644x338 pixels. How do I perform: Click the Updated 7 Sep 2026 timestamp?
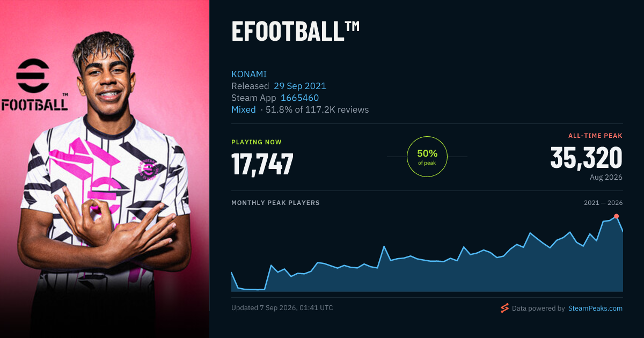tap(282, 308)
